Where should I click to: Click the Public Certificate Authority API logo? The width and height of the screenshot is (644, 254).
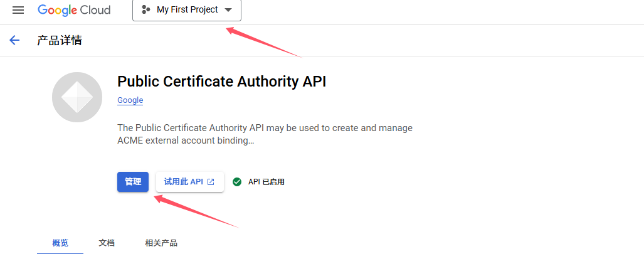click(77, 97)
